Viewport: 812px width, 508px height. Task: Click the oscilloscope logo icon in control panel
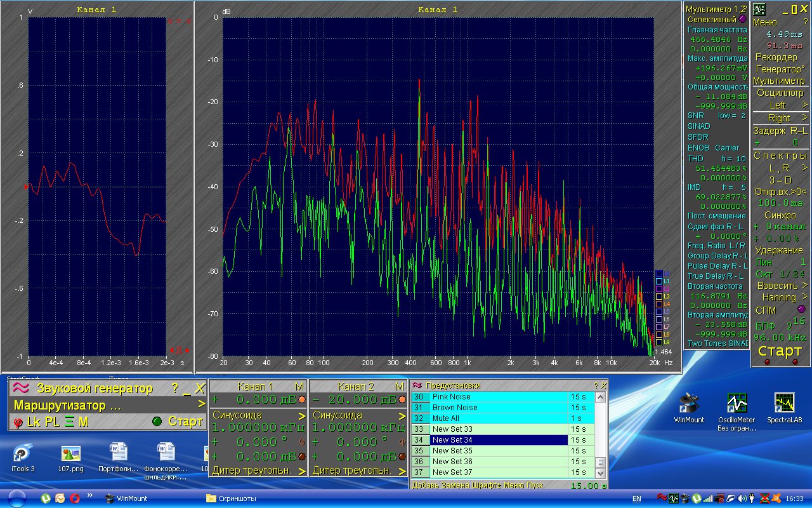pyautogui.click(x=759, y=9)
